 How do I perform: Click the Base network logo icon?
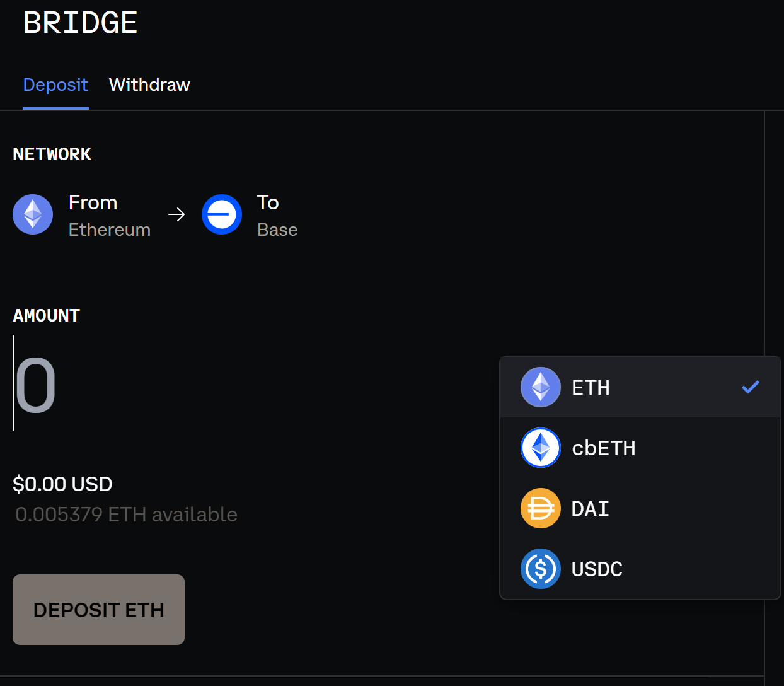pyautogui.click(x=222, y=214)
